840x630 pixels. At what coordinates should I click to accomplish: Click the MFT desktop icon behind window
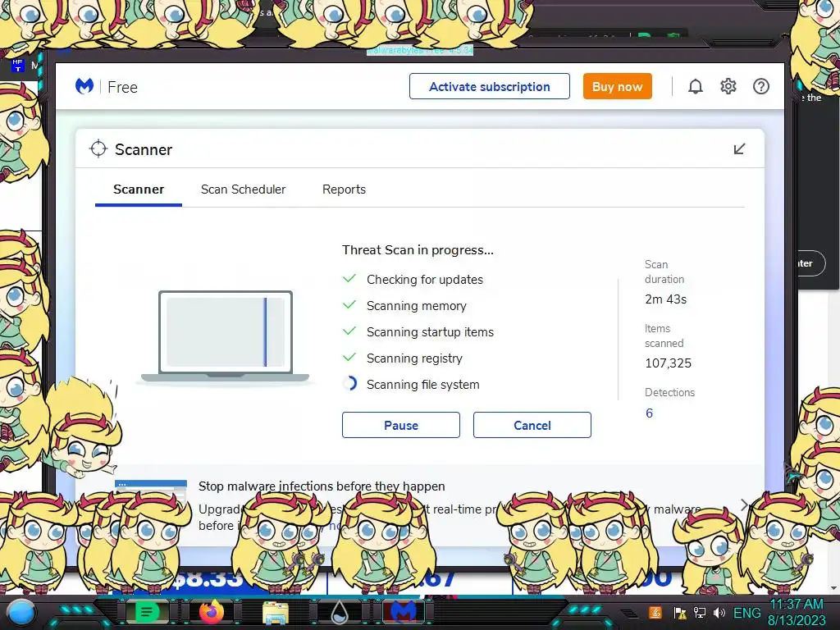pyautogui.click(x=18, y=66)
